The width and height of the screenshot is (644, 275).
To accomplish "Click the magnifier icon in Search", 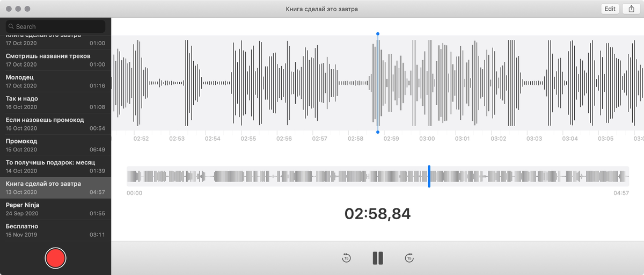I will pyautogui.click(x=11, y=26).
